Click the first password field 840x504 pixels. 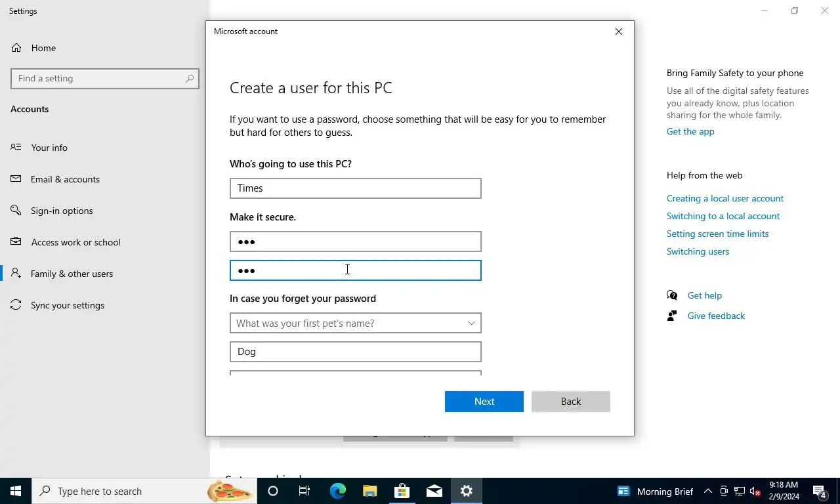tap(355, 241)
